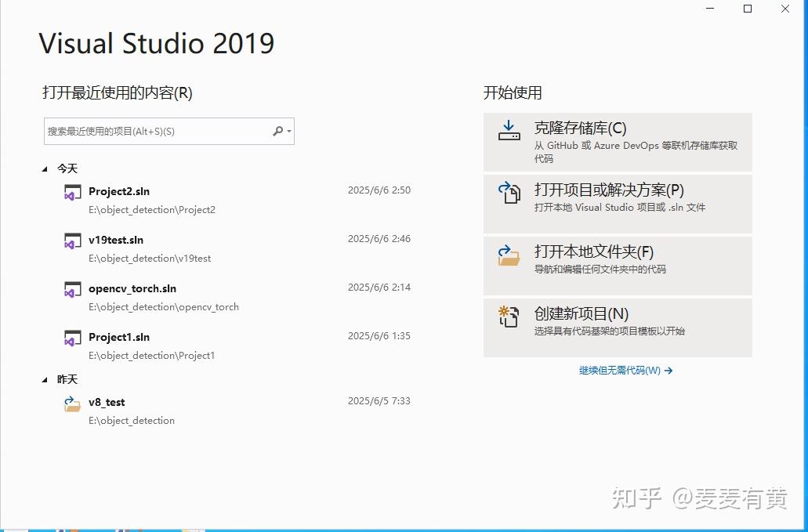Click the Visual Studio solution icon beside Project2.sln

[x=72, y=191]
